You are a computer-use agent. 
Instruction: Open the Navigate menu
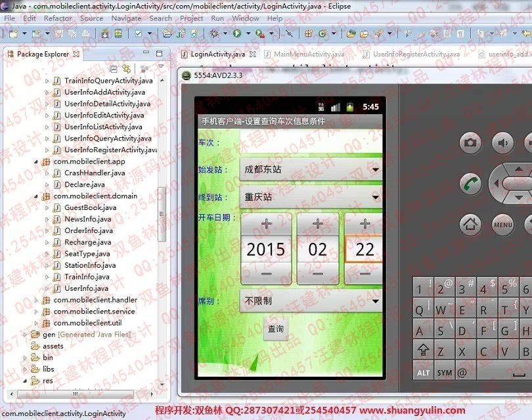tap(126, 18)
